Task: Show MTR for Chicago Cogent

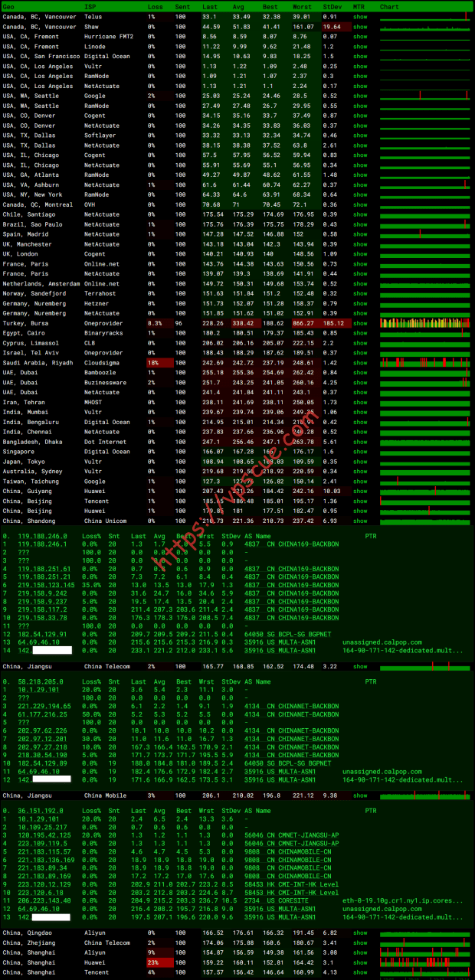Action: tap(360, 155)
